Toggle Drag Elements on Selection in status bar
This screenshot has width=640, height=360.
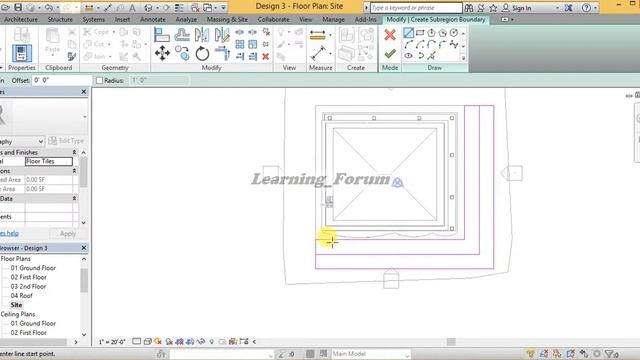click(x=584, y=354)
